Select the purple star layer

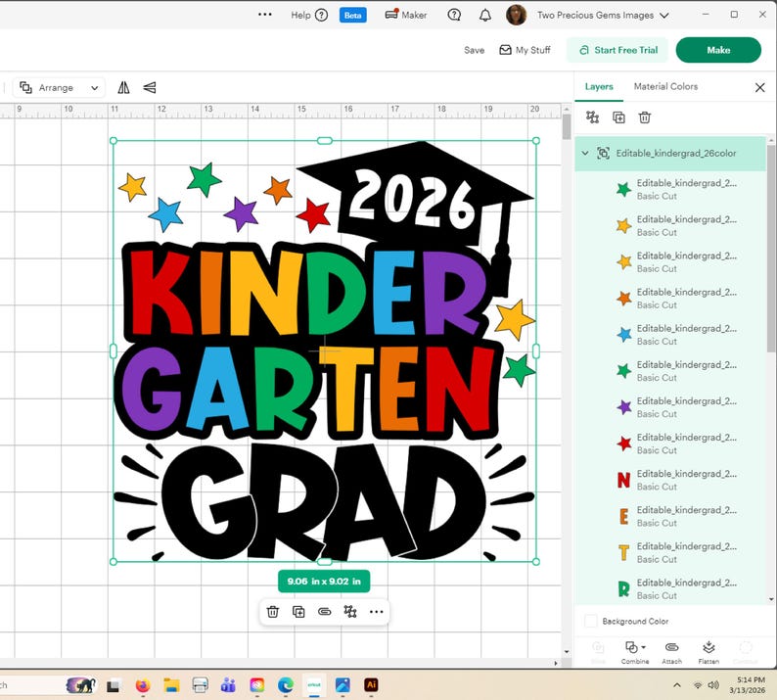pos(670,407)
